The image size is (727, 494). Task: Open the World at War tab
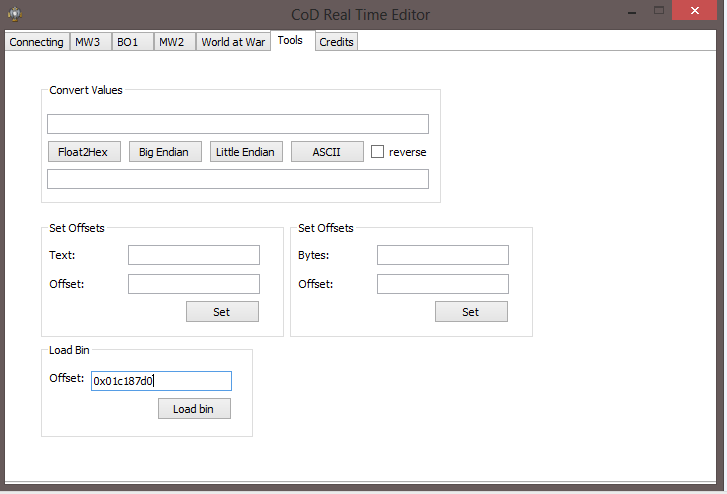click(233, 42)
